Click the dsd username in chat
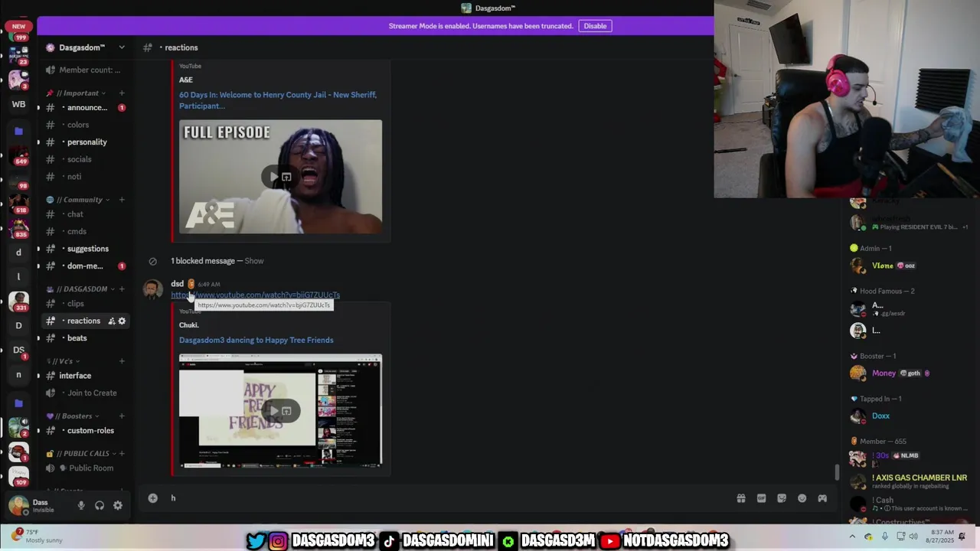Screen dimensions: 980x551 [x=177, y=284]
